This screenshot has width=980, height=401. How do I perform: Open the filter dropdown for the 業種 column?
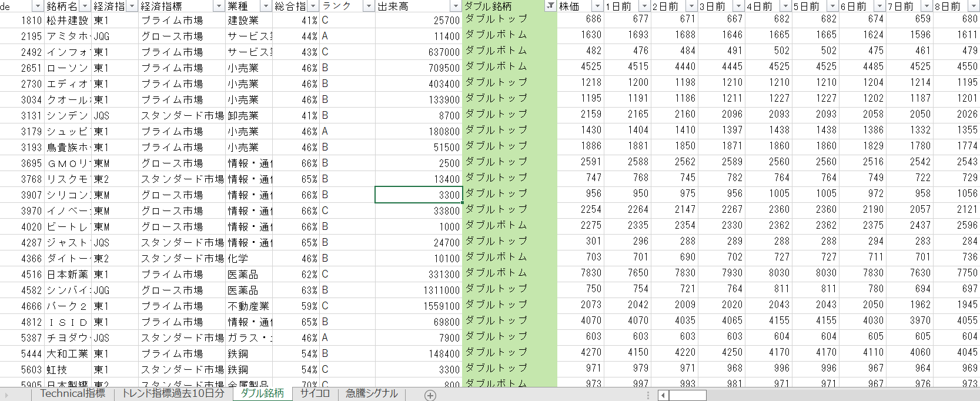click(x=266, y=6)
